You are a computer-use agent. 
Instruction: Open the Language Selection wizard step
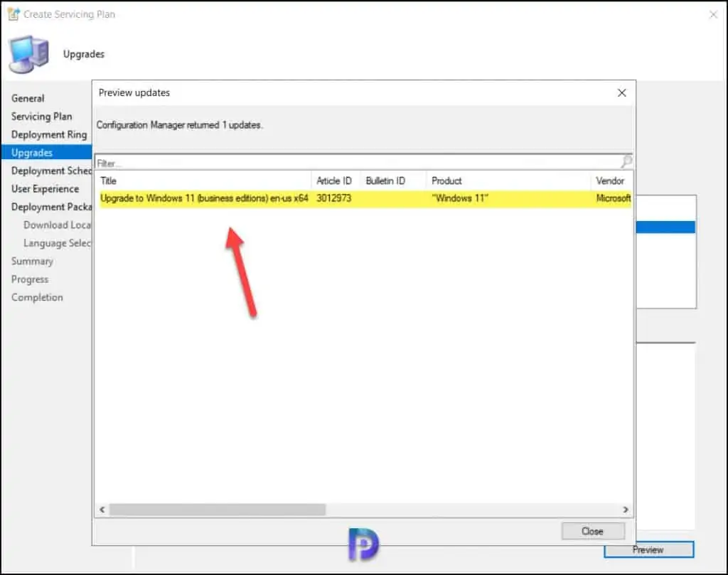pos(57,243)
